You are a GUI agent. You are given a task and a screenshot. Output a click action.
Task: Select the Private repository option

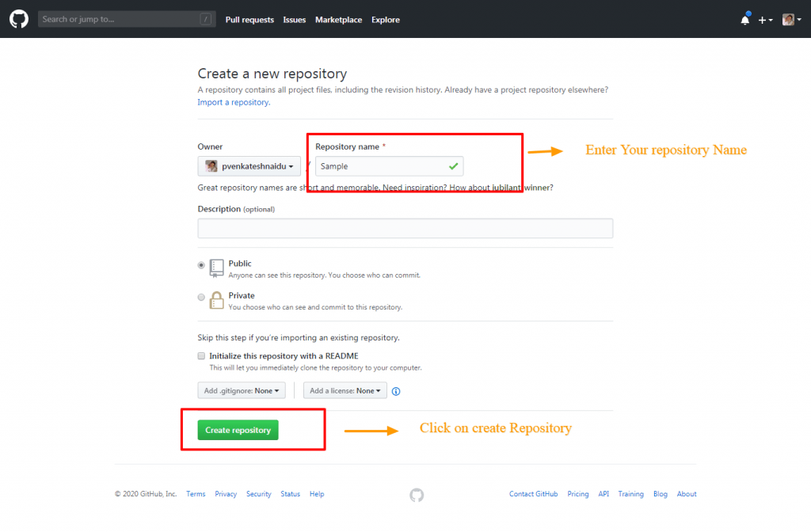point(201,296)
